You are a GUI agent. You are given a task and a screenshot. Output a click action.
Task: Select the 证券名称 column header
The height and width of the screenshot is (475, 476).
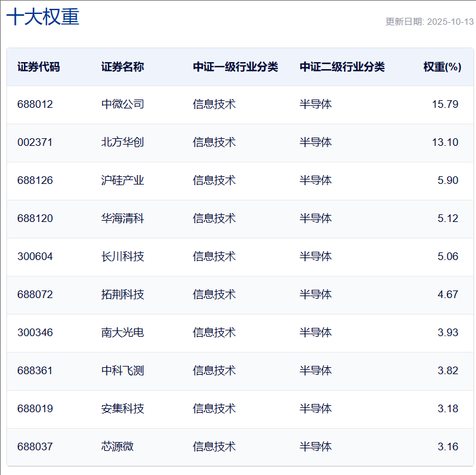point(122,67)
